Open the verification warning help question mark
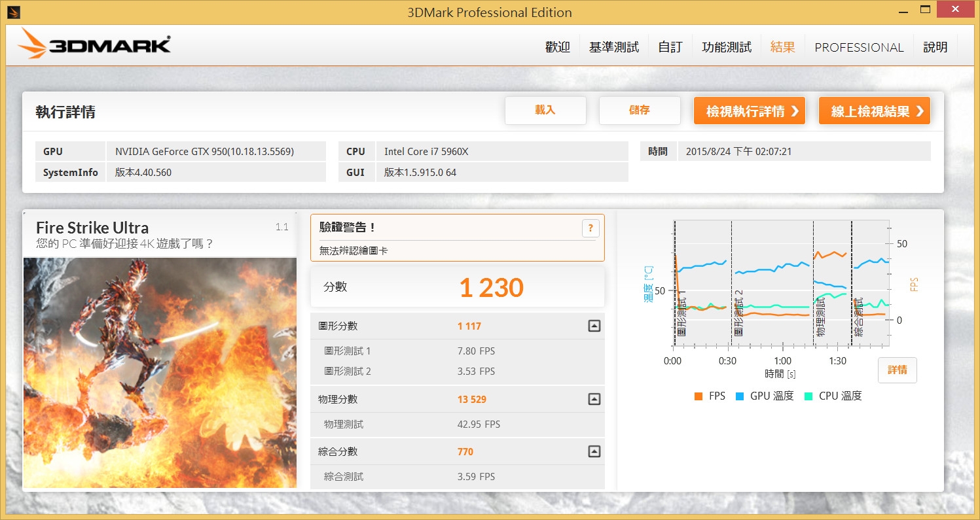Viewport: 980px width, 520px height. click(x=590, y=228)
